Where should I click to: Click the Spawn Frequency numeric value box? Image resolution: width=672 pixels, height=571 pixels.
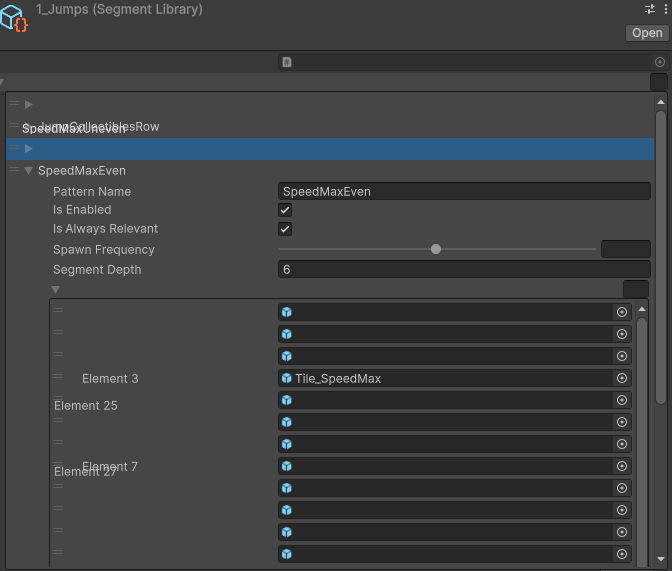click(625, 249)
